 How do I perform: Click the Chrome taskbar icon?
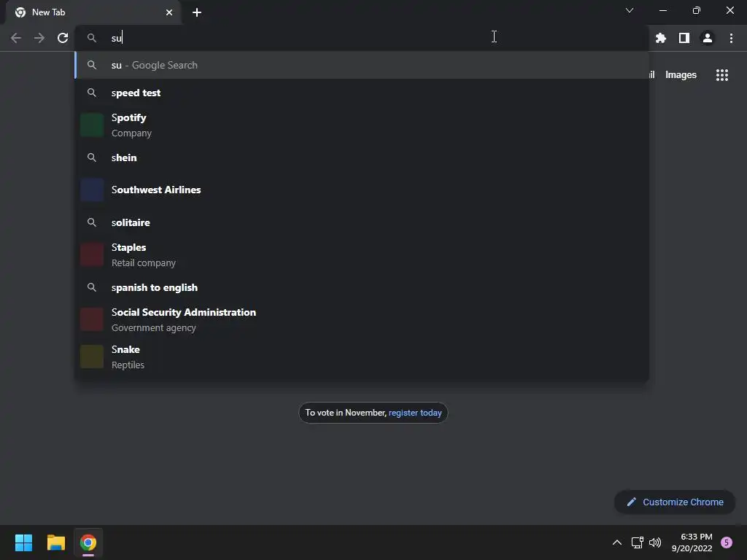click(x=88, y=542)
